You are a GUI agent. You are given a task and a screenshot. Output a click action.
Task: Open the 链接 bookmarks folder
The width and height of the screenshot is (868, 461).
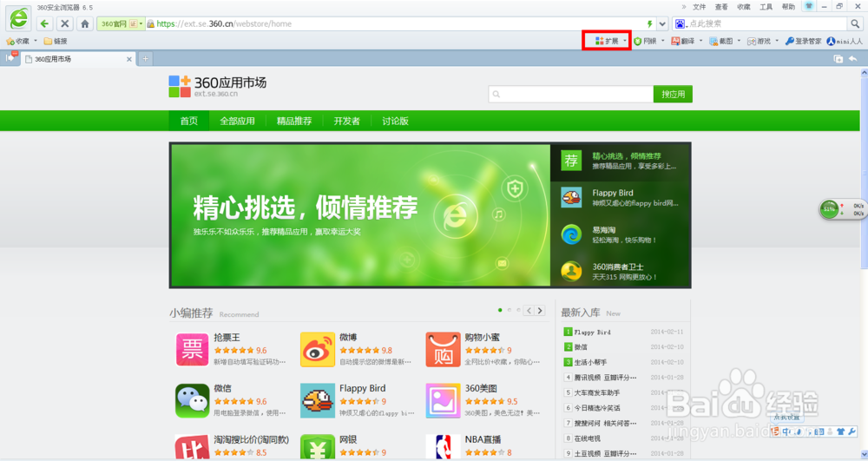[x=56, y=42]
